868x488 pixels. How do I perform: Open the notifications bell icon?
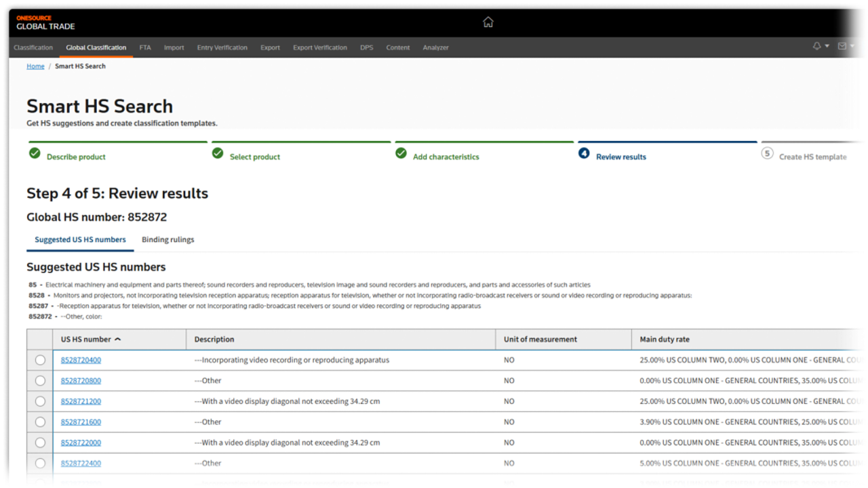tap(816, 46)
